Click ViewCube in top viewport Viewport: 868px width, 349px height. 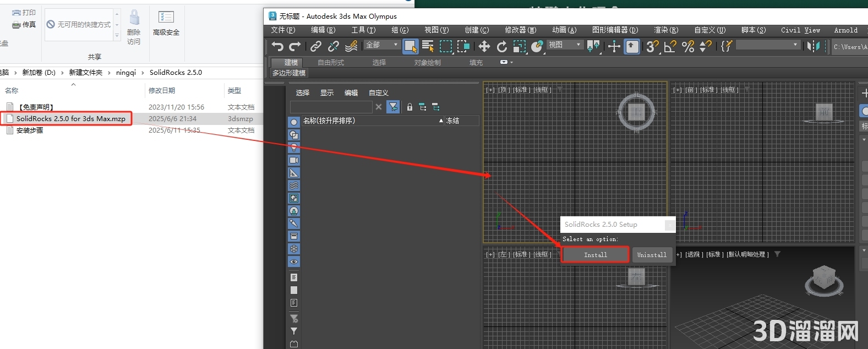[x=636, y=112]
